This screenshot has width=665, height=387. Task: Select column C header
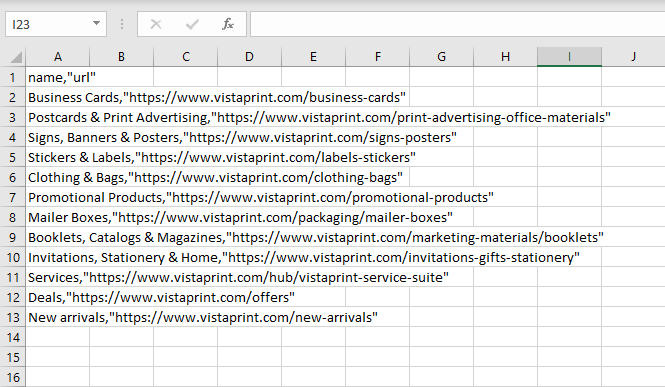click(x=186, y=57)
